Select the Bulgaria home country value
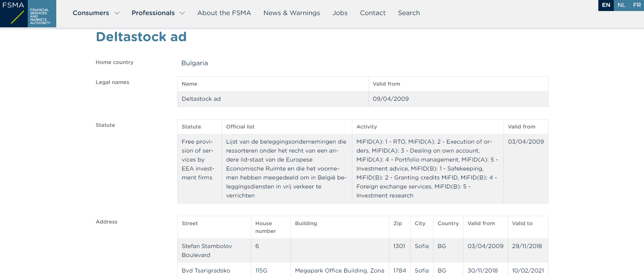 coord(195,63)
